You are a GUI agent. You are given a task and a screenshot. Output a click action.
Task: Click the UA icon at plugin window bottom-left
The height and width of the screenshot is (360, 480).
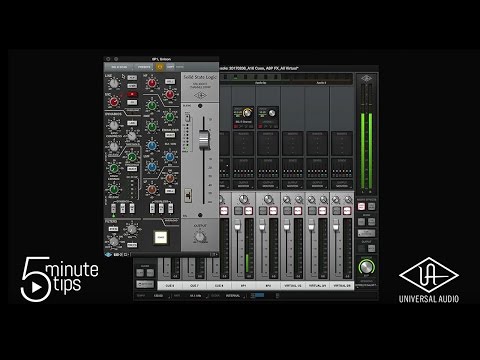click(108, 255)
